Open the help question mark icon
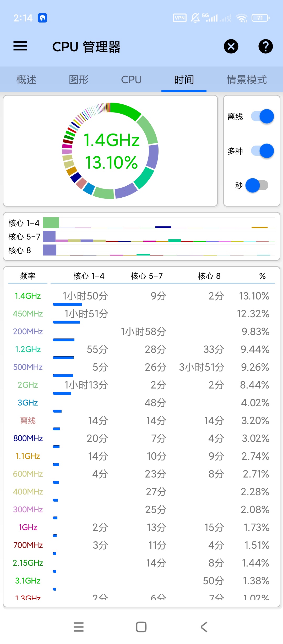The height and width of the screenshot is (644, 283). [x=266, y=47]
